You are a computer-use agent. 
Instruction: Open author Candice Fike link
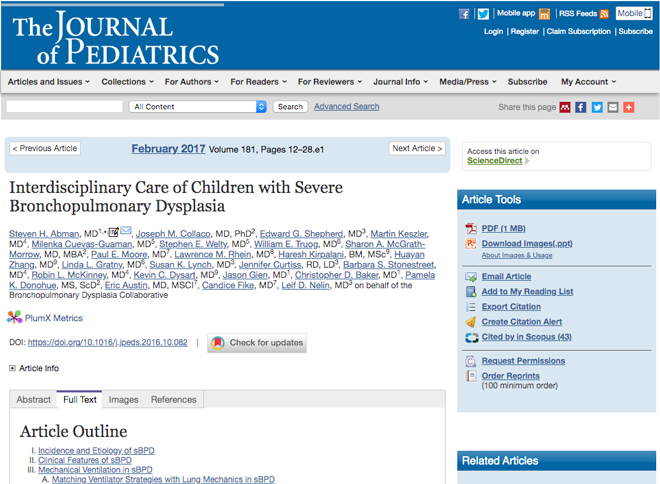point(228,285)
